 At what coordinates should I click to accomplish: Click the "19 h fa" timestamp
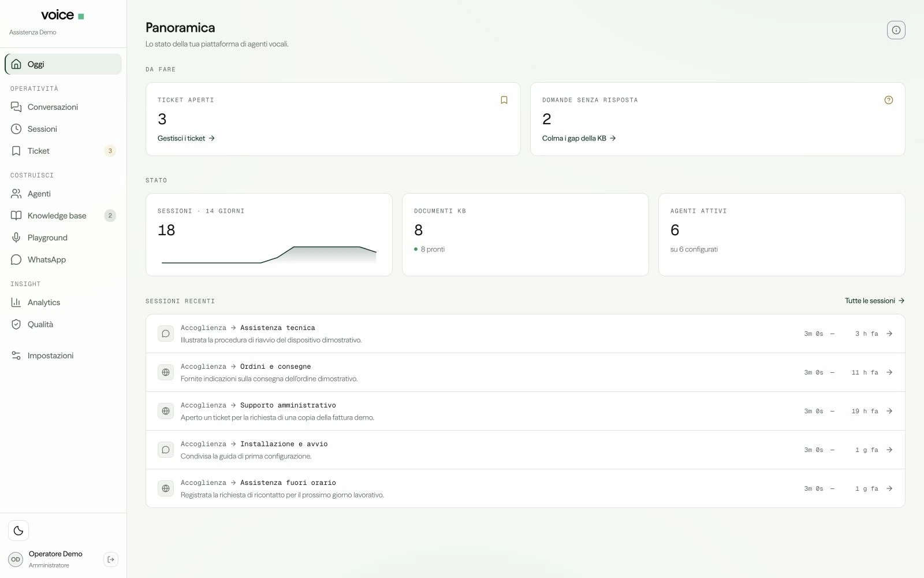point(865,411)
